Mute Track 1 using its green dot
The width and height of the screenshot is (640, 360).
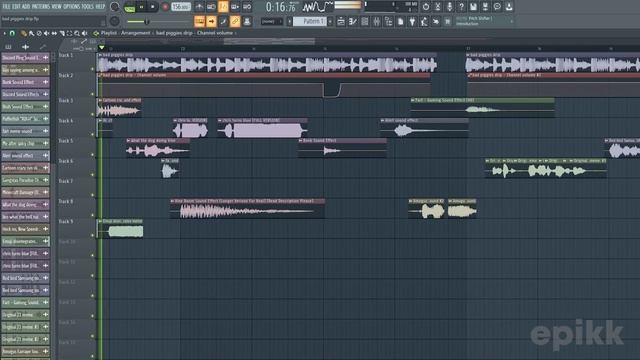pos(93,69)
